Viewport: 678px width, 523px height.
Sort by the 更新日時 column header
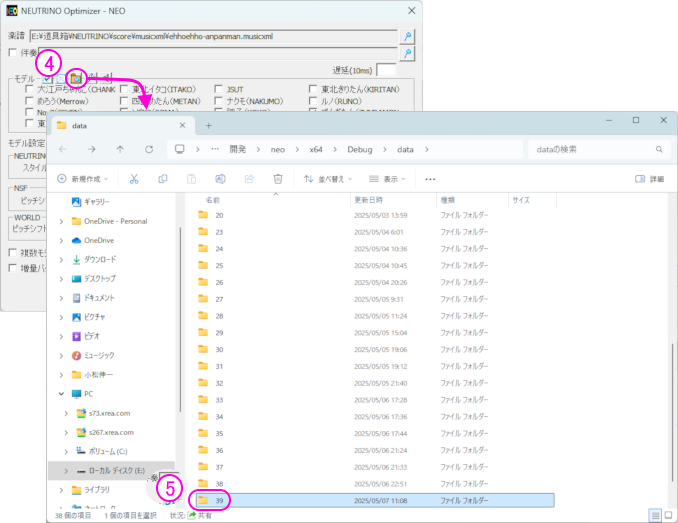tap(368, 200)
